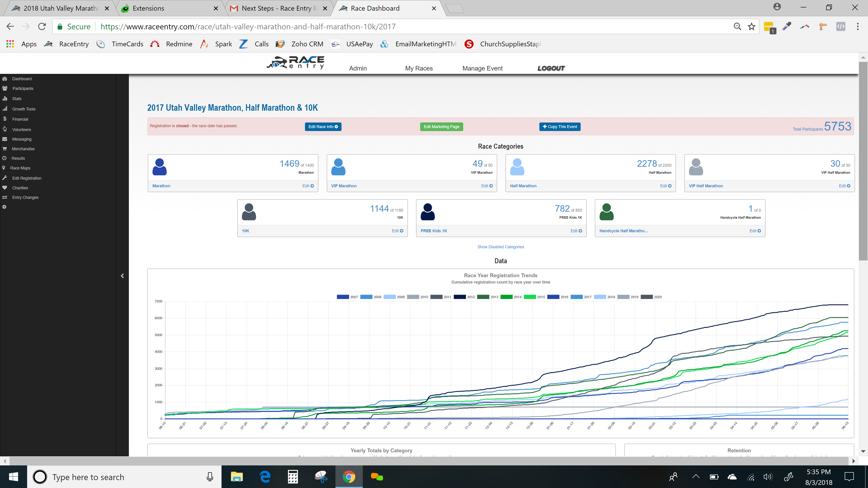Open Entry Changes from the sidebar
The height and width of the screenshot is (488, 868).
point(25,197)
